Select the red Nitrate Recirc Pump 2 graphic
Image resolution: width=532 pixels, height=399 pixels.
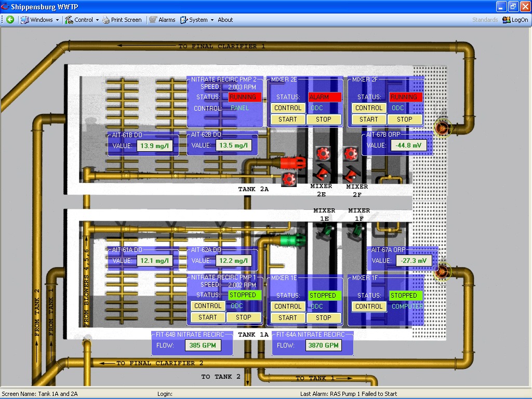point(291,163)
